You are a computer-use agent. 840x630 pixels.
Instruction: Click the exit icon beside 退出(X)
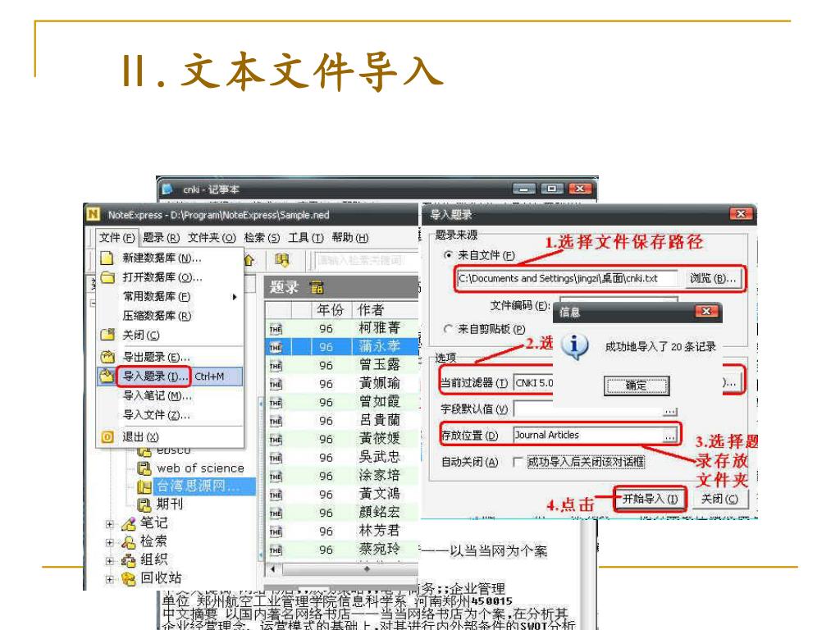(107, 437)
